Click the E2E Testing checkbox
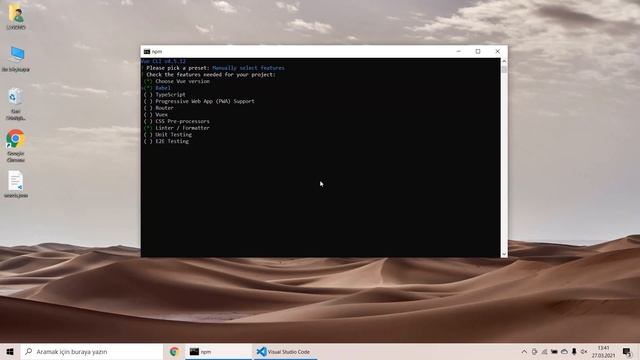The width and height of the screenshot is (640, 360). tap(148, 141)
